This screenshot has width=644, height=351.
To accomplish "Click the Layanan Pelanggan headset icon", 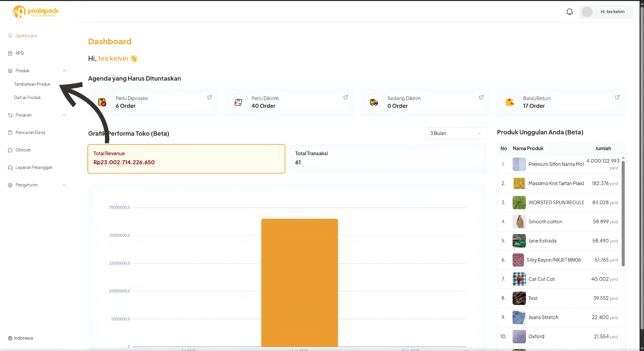I will point(10,167).
